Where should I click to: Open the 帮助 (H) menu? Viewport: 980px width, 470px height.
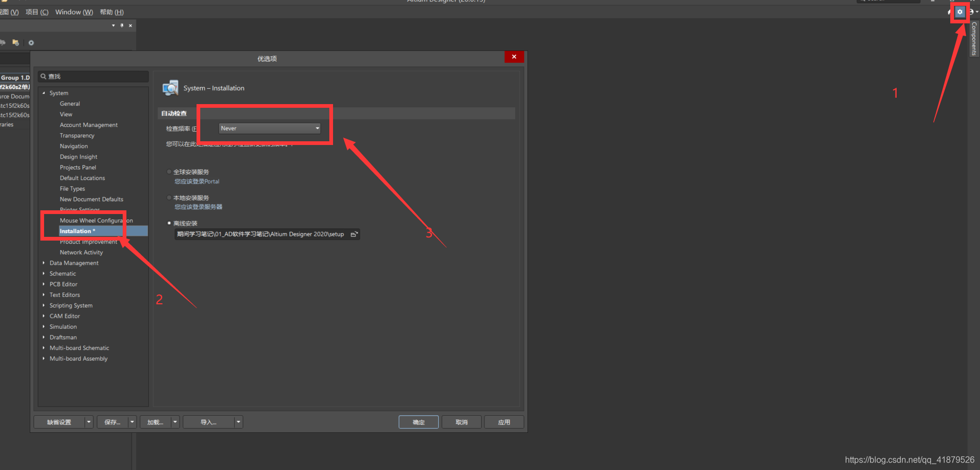pos(112,12)
